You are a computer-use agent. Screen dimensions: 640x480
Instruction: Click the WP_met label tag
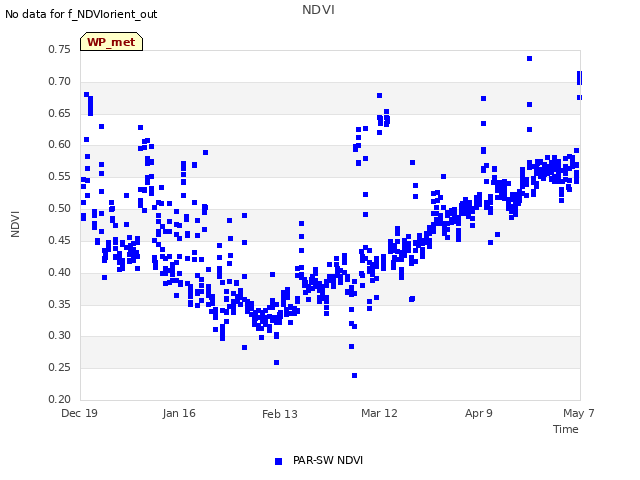click(111, 42)
